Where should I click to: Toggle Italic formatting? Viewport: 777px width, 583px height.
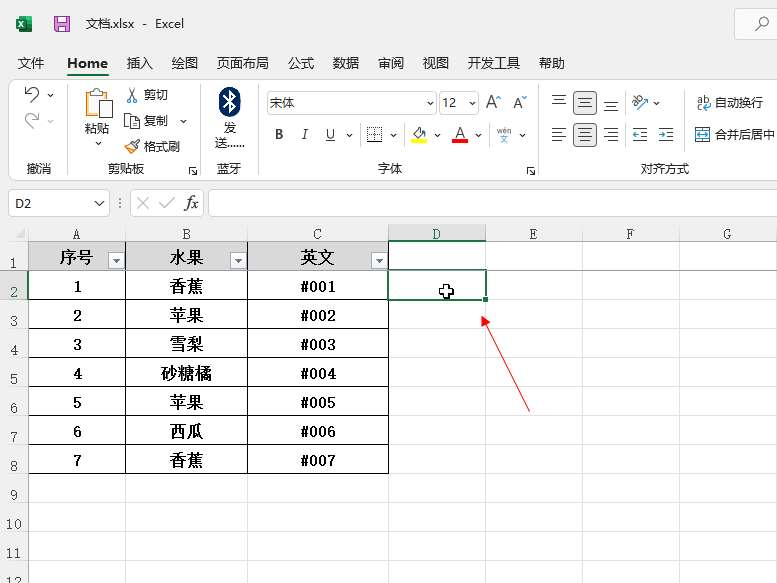304,134
